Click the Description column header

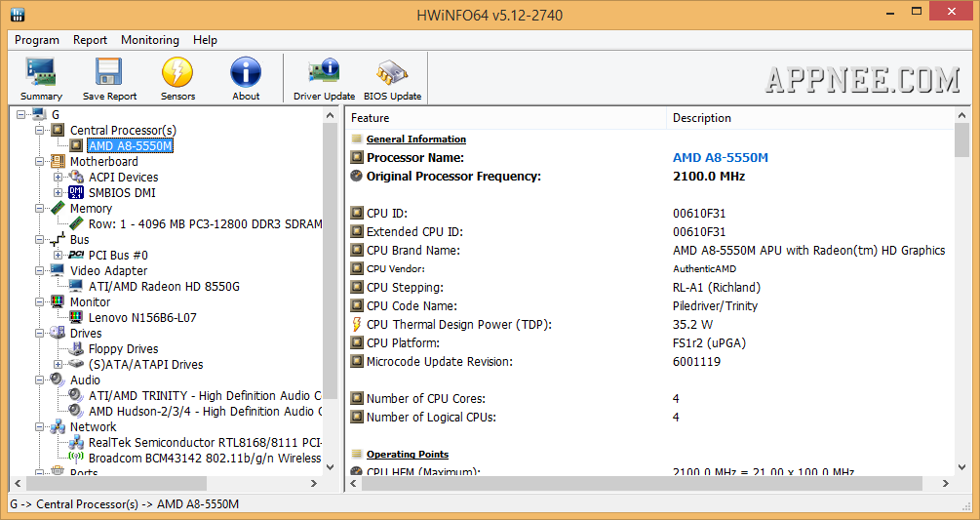point(810,118)
